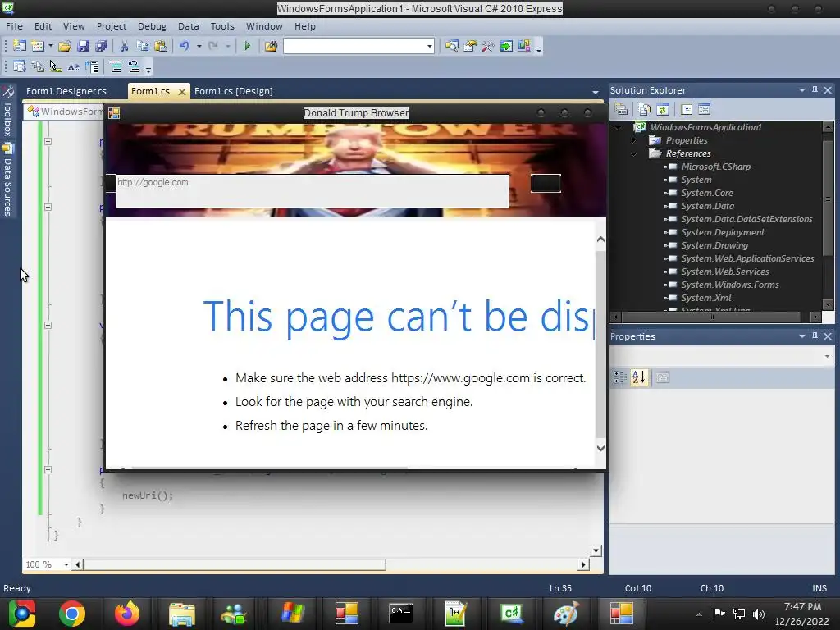Undo the last action with the blue arrow
This screenshot has width=840, height=630.
coord(185,47)
